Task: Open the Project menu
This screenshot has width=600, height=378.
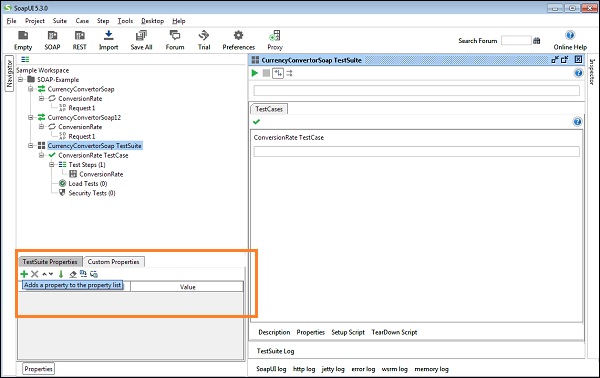Action: [35, 21]
